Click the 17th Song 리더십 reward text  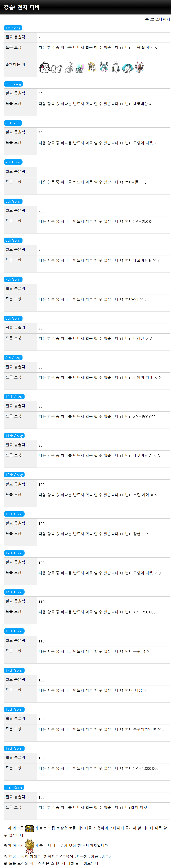(x=142, y=690)
